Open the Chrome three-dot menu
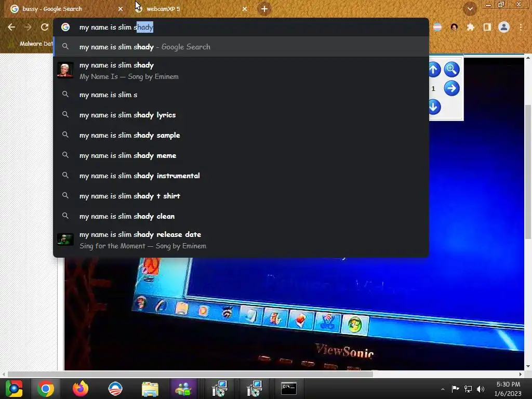Viewport: 532px width, 399px height. click(521, 27)
